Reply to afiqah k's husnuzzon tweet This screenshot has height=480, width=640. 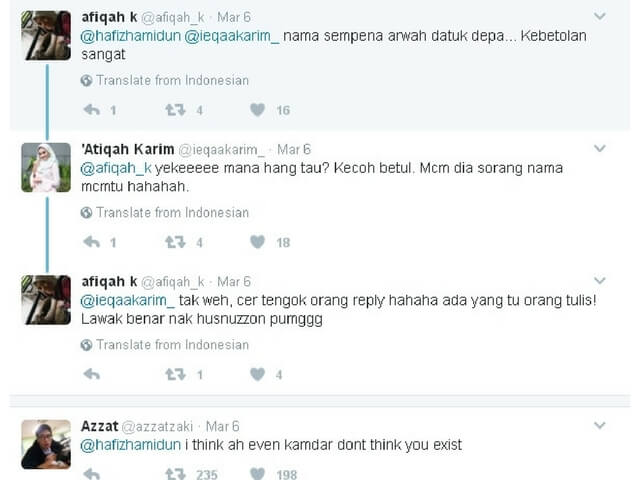[92, 374]
